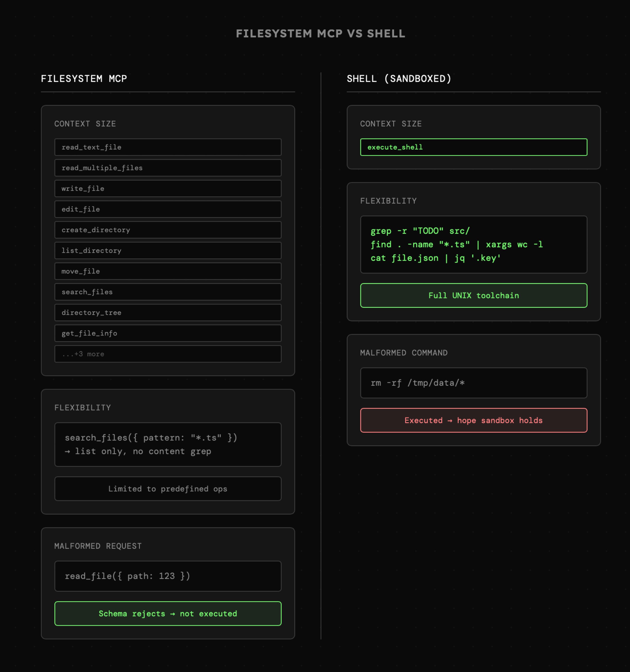The height and width of the screenshot is (672, 630).
Task: Click the directory_tree tool row
Action: (168, 312)
